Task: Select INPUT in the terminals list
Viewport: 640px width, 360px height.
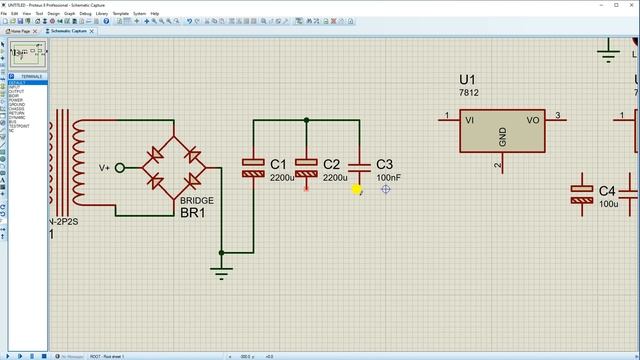Action: tap(28, 87)
